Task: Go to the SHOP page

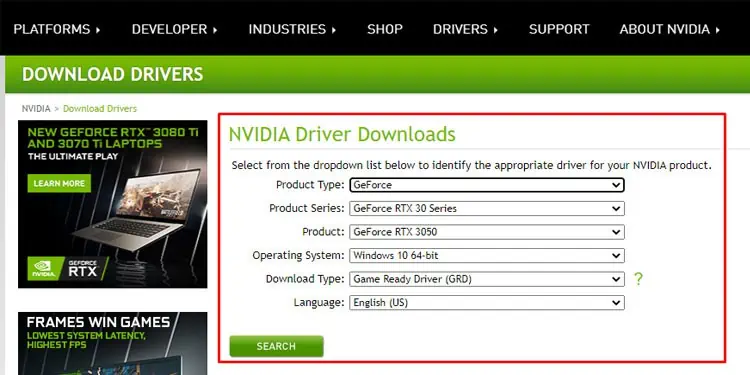Action: pyautogui.click(x=385, y=29)
